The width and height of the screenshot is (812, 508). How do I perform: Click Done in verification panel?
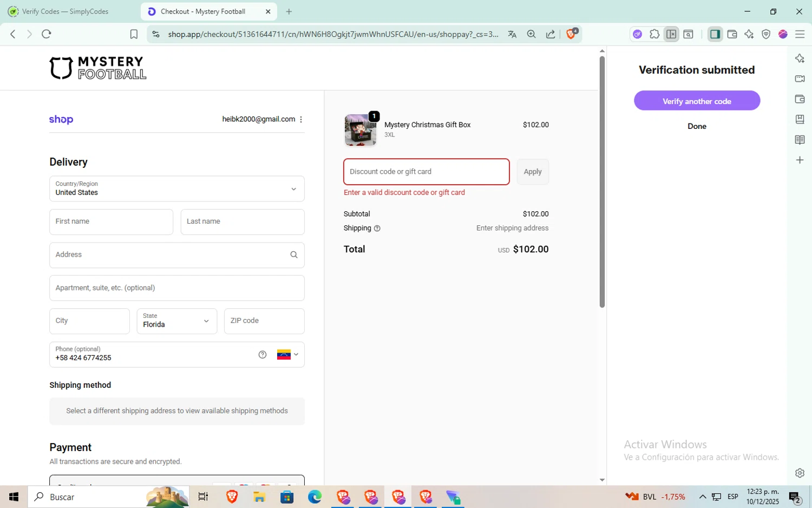(697, 126)
